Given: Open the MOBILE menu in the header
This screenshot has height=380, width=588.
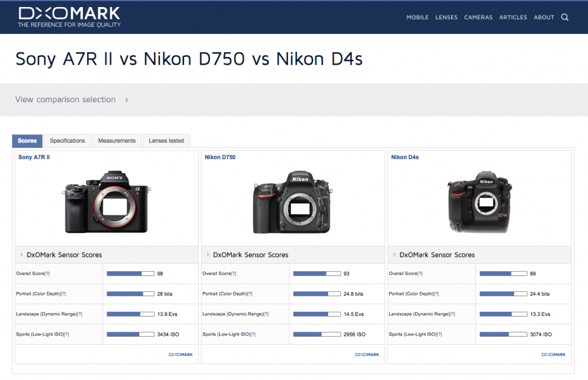Looking at the screenshot, I should [x=417, y=17].
